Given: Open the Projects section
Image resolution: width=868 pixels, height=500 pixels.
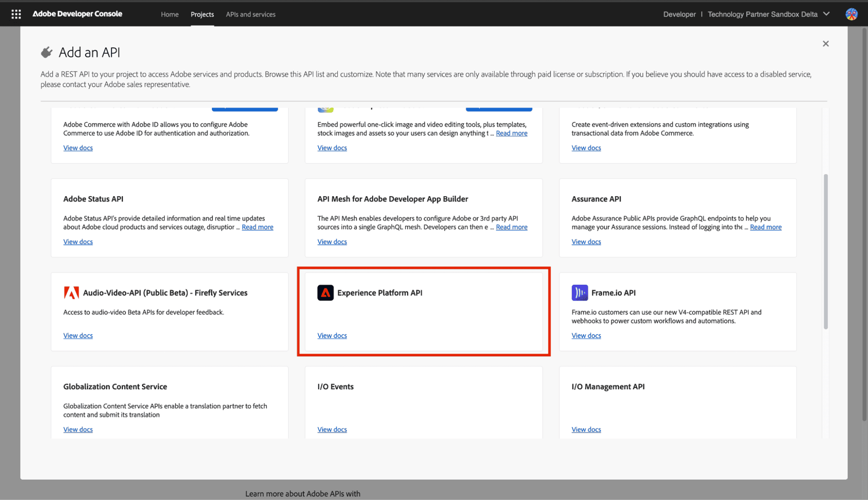Looking at the screenshot, I should (x=202, y=14).
